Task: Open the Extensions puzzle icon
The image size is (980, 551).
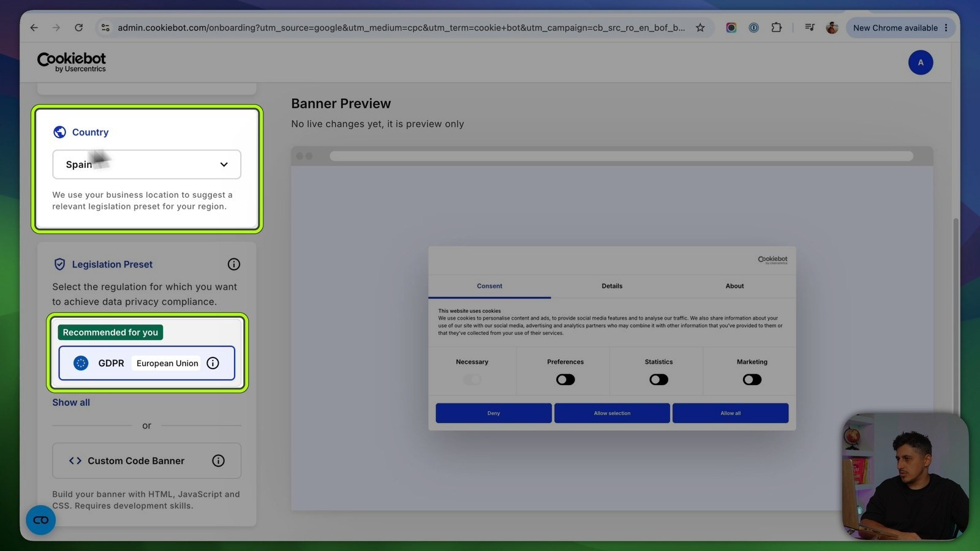Action: pyautogui.click(x=776, y=28)
